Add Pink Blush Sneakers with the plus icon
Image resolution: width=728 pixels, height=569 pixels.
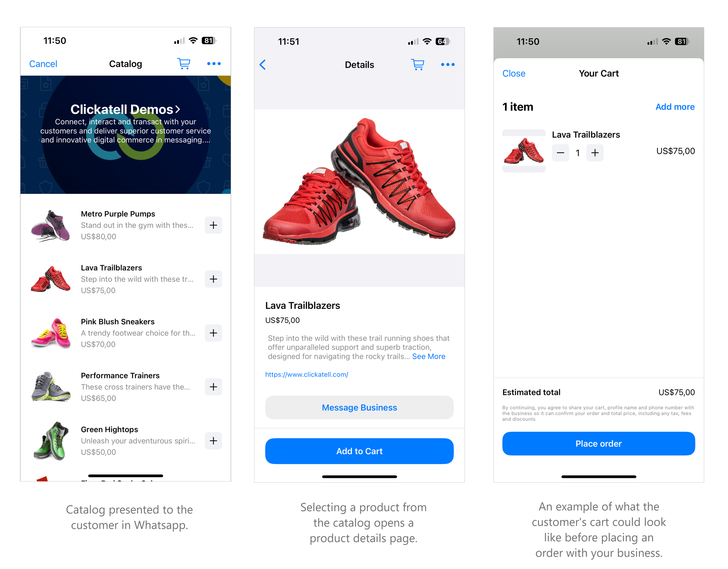pyautogui.click(x=213, y=333)
